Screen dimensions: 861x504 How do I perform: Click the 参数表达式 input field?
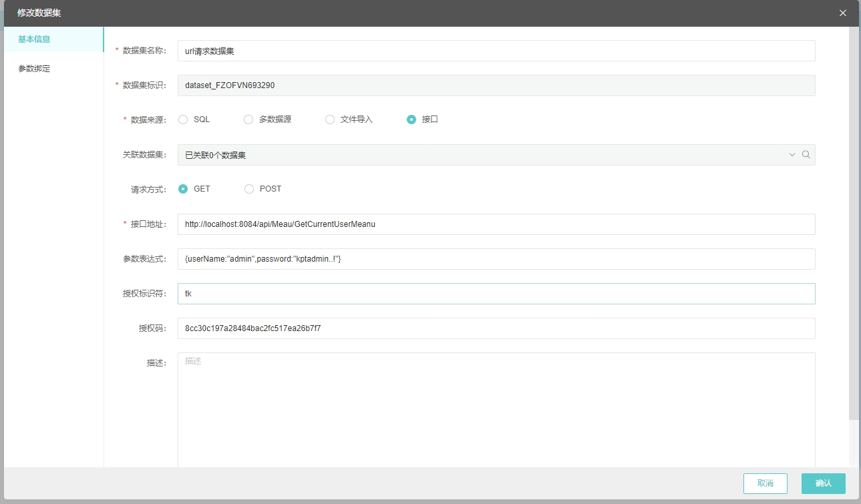(496, 259)
